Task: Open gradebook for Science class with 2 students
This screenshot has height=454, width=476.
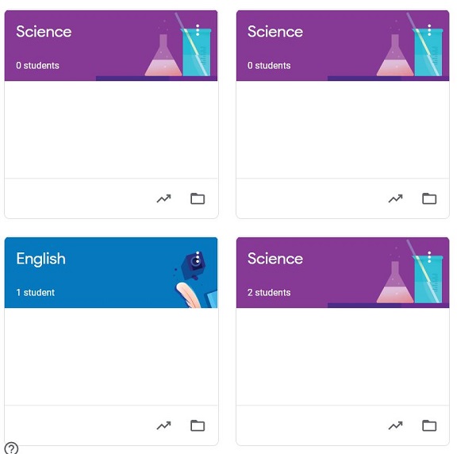Action: (395, 426)
